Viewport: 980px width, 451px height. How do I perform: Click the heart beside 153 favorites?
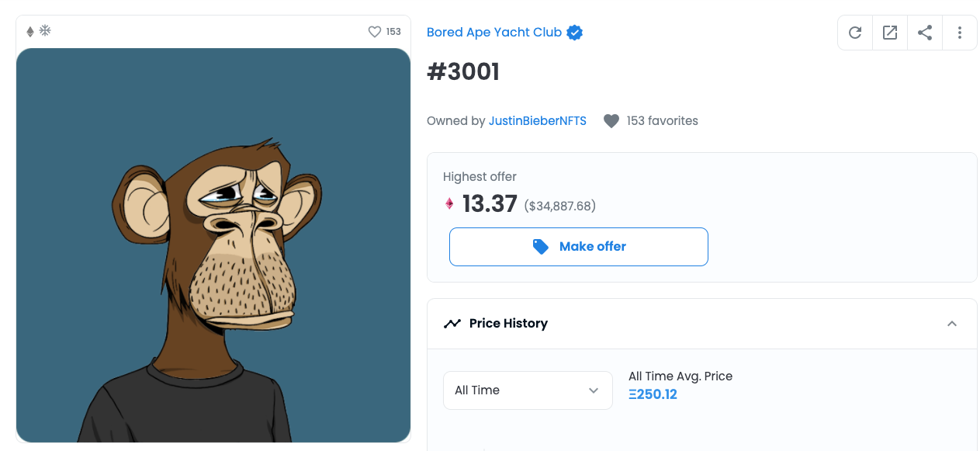[611, 120]
